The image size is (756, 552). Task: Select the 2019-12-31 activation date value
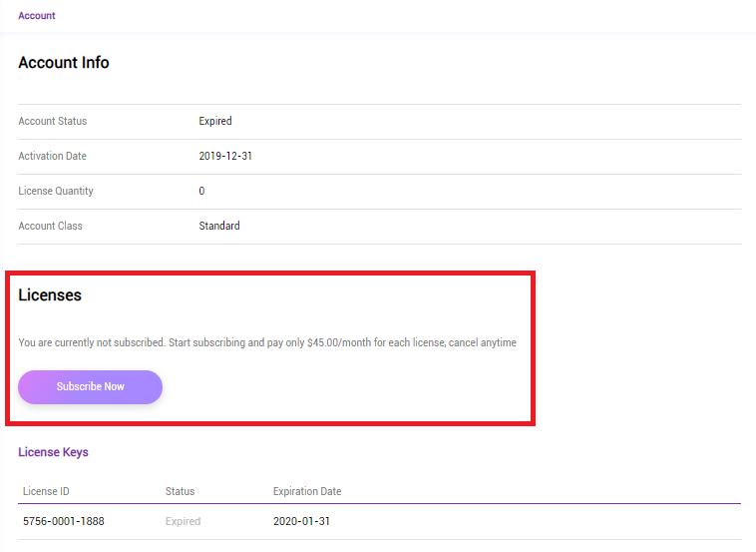(x=225, y=157)
